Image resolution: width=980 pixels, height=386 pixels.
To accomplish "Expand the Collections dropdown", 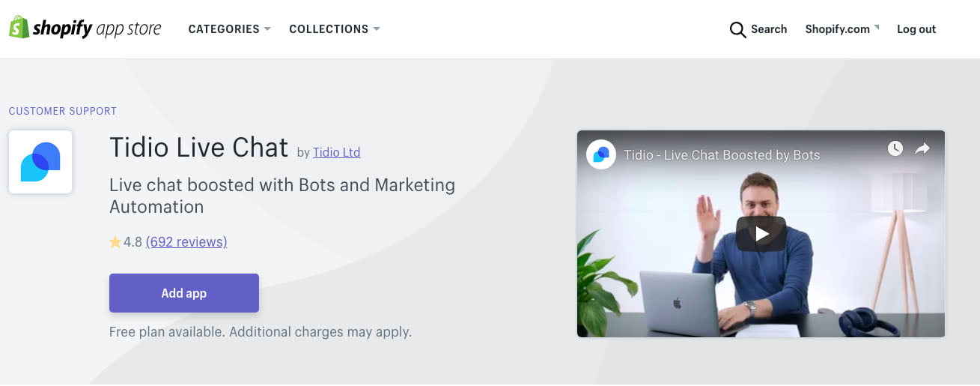I will (334, 29).
